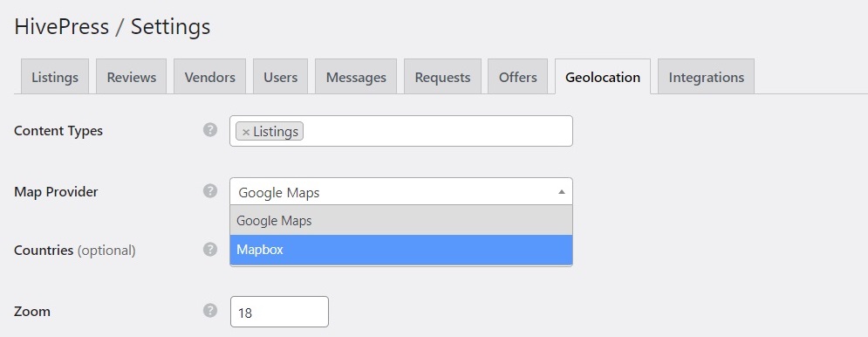The image size is (868, 337).
Task: Choose Google Maps option in the list
Action: click(x=401, y=221)
